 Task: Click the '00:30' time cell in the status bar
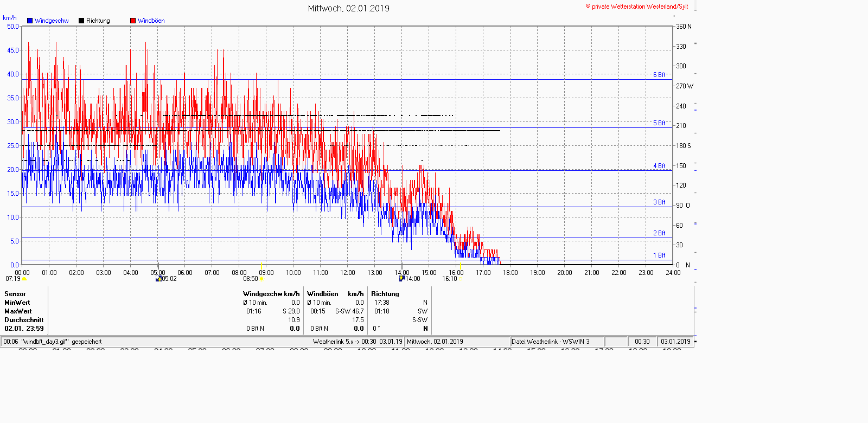pyautogui.click(x=642, y=342)
